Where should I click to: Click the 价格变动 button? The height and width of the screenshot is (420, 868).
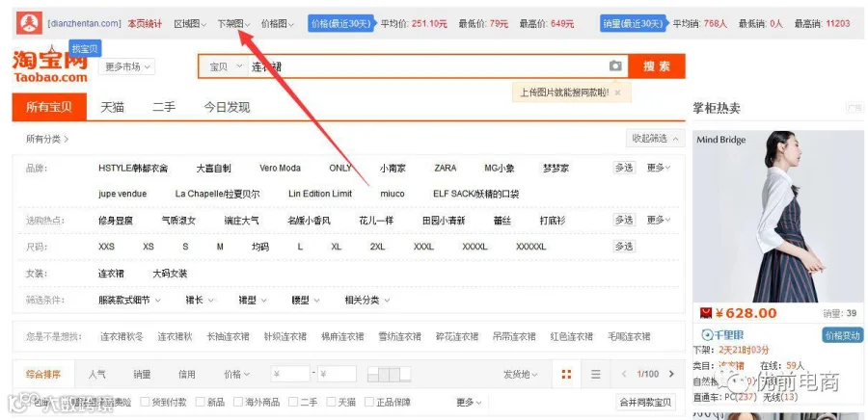pos(843,335)
